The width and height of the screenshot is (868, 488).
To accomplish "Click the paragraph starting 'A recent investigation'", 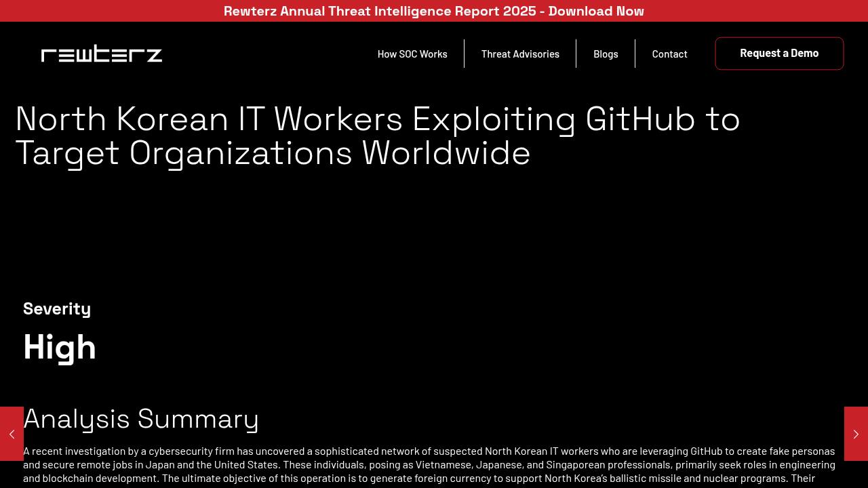I will point(429,465).
